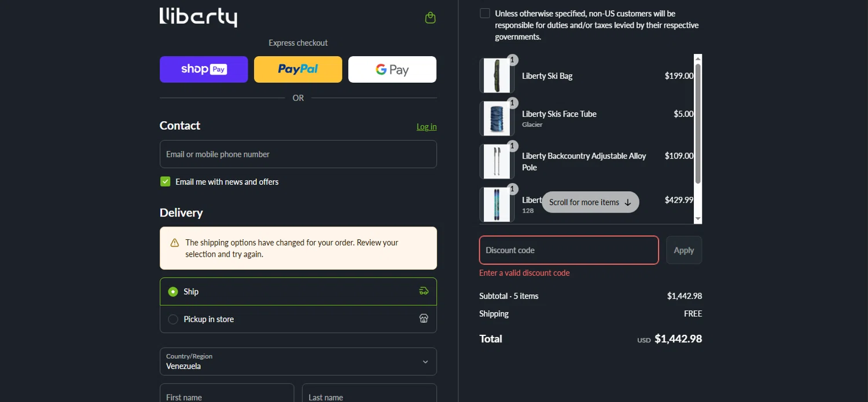Viewport: 868px width, 402px height.
Task: Click the down arrow in Scroll for more items
Action: coord(628,203)
